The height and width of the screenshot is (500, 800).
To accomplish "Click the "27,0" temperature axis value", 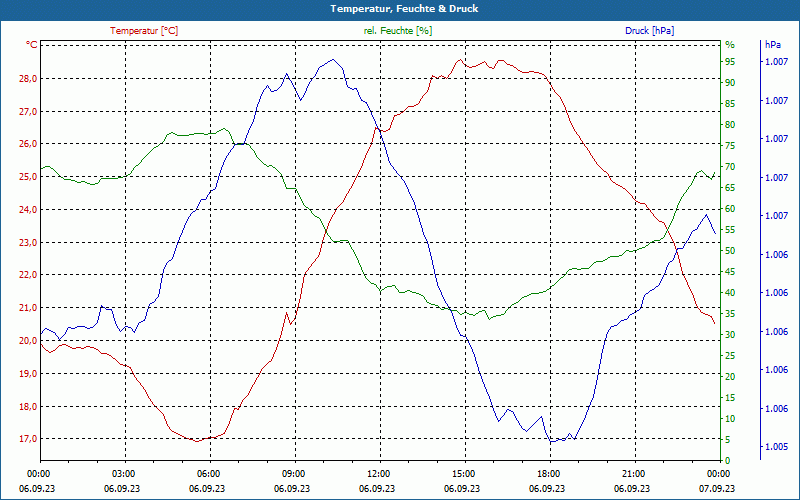I will tap(28, 111).
